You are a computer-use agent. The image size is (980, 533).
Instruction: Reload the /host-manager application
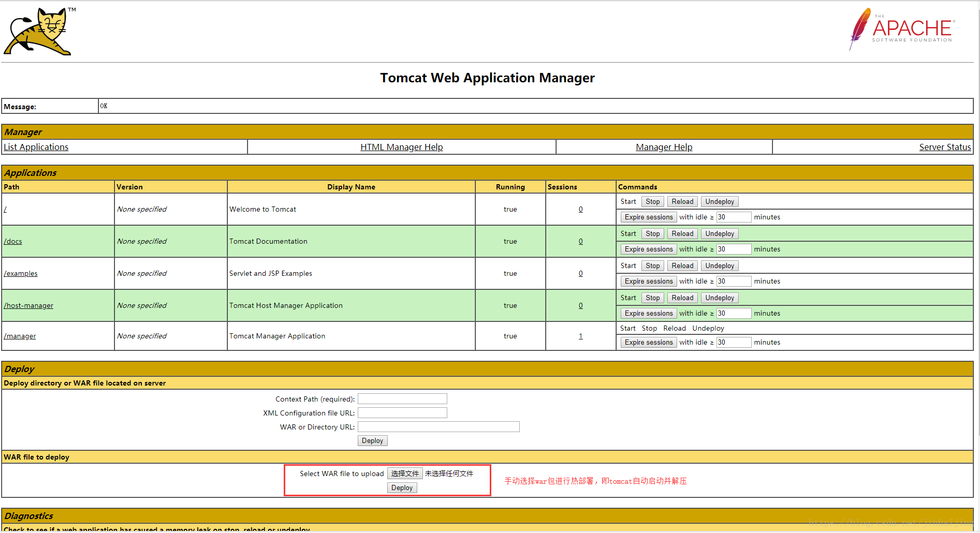[682, 298]
